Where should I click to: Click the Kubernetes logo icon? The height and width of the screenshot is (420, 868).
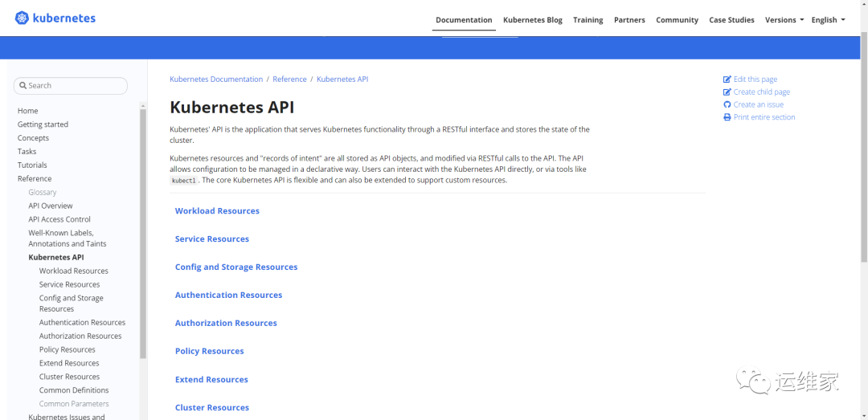coord(23,18)
